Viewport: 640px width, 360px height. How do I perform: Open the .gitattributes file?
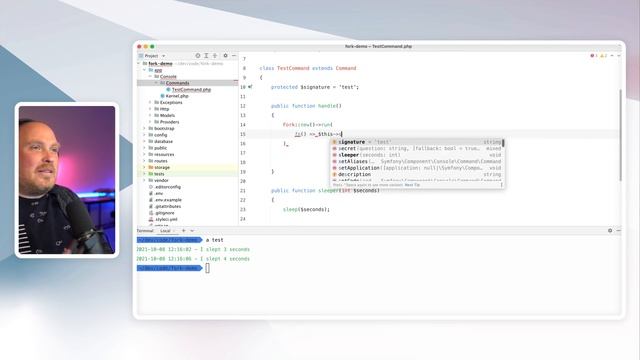(168, 207)
